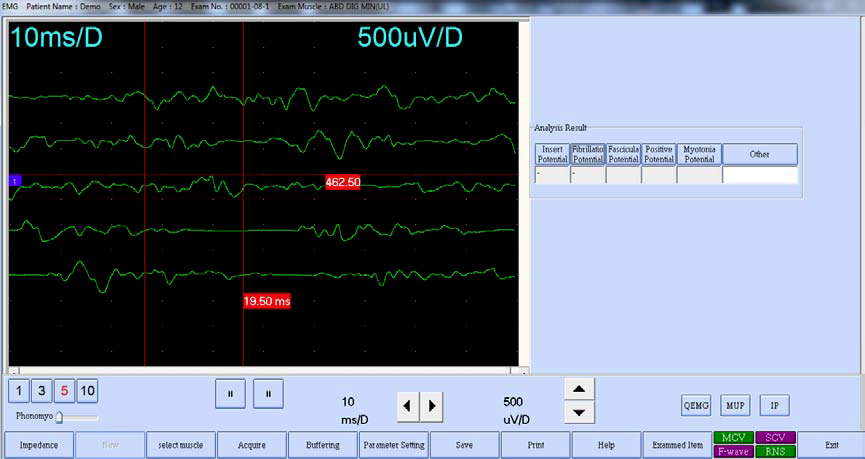Switch to SCV test mode
Image resolution: width=865 pixels, height=459 pixels.
click(775, 437)
